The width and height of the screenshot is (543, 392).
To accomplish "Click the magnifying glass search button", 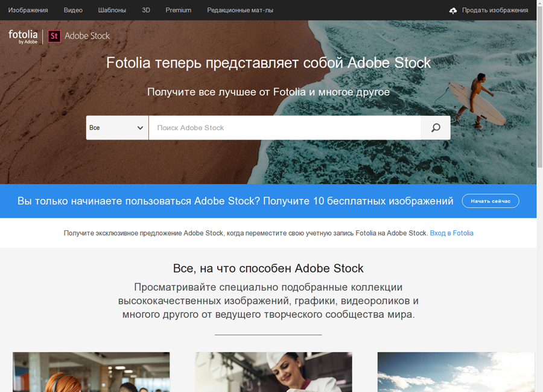I will coord(436,128).
